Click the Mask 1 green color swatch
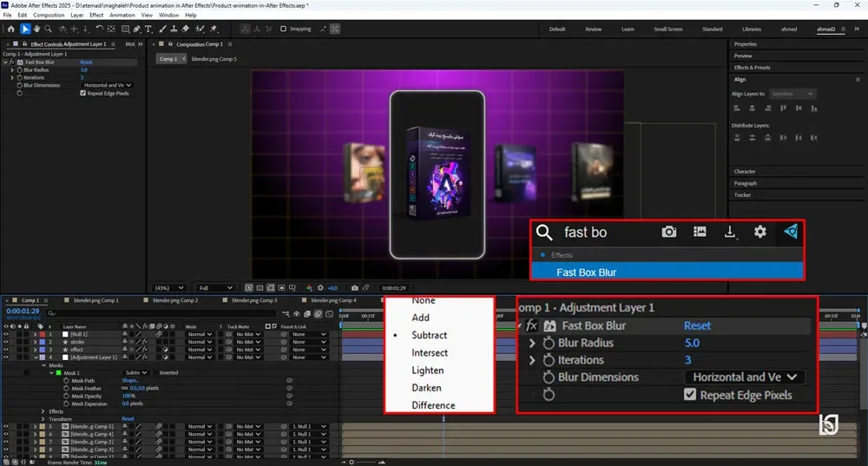This screenshot has width=868, height=466. pos(59,373)
